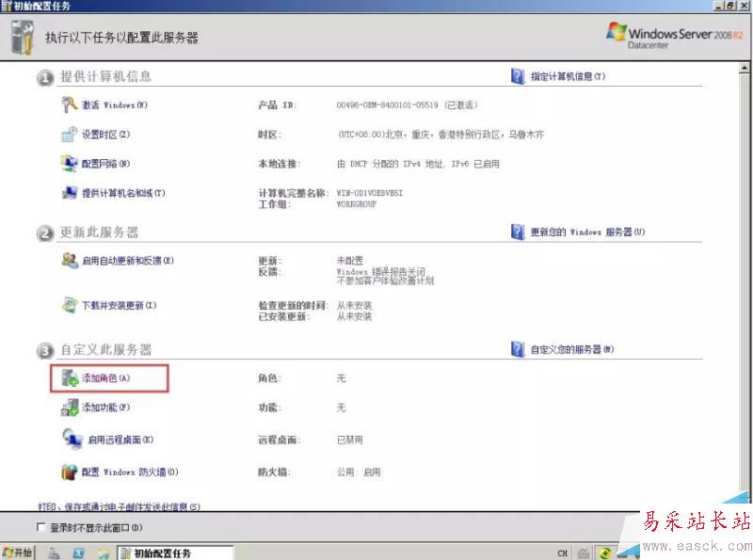The image size is (753, 560).
Task: Click product ID value 00496-OEM-8400101-05519
Action: (x=388, y=104)
